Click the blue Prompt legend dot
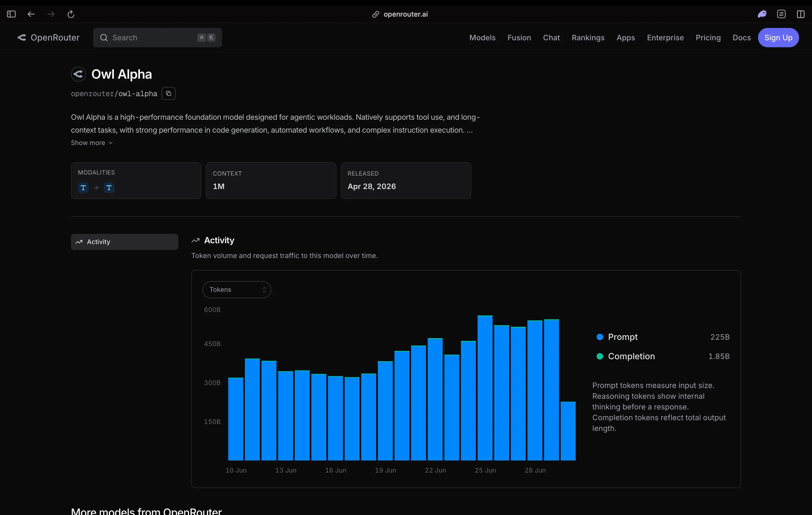This screenshot has height=515, width=812. point(600,337)
